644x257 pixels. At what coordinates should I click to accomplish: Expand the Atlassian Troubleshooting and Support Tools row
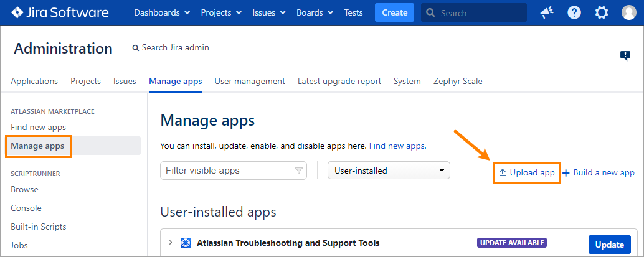coord(171,243)
